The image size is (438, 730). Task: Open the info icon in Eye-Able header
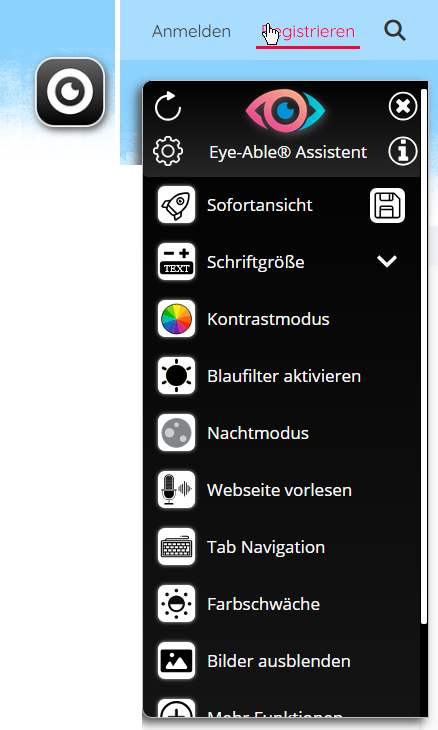click(403, 151)
